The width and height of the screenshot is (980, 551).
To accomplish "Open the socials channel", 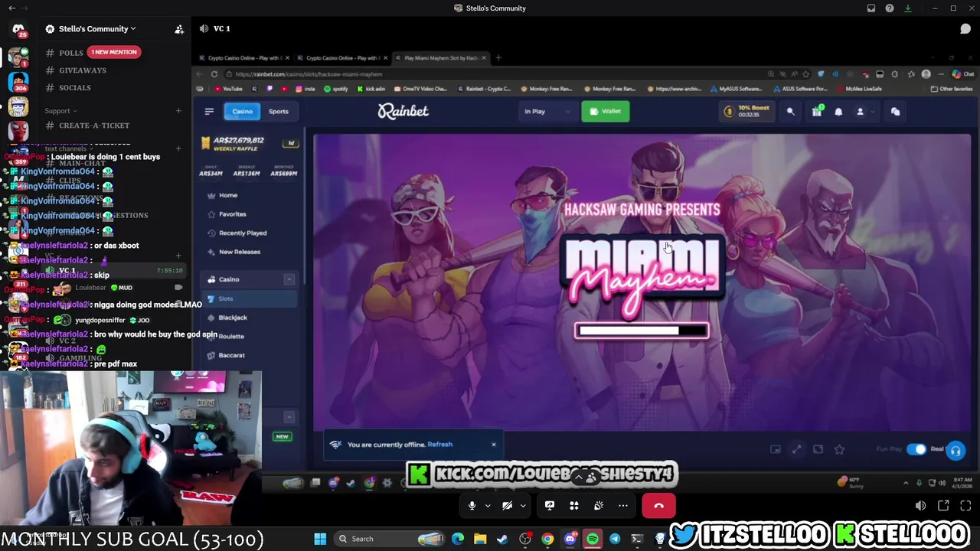I will [75, 88].
